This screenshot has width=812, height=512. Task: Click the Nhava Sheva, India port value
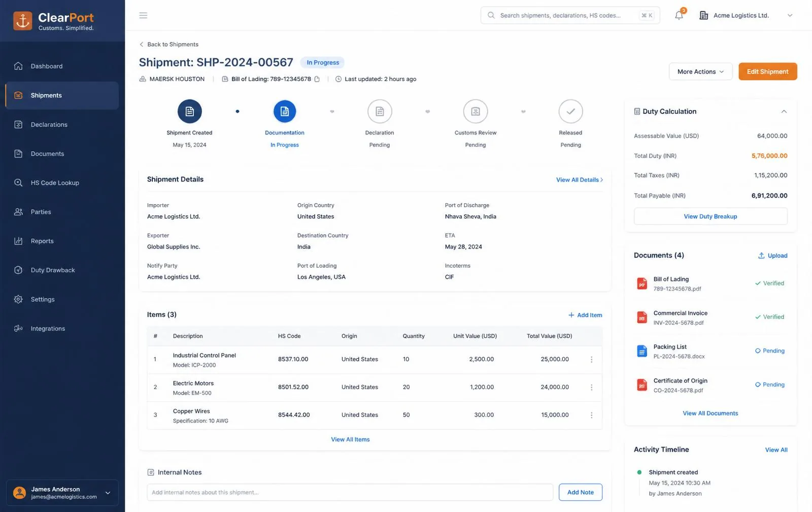[x=470, y=217]
